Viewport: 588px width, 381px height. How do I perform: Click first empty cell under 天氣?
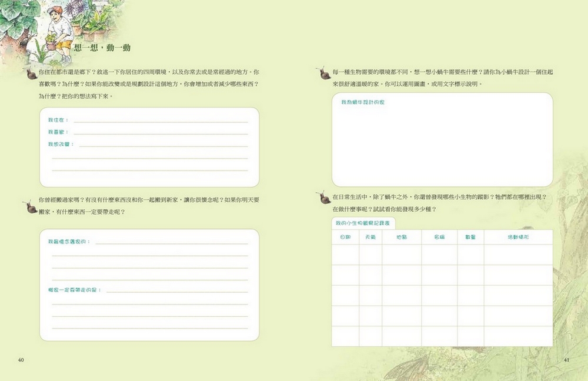[x=370, y=255]
